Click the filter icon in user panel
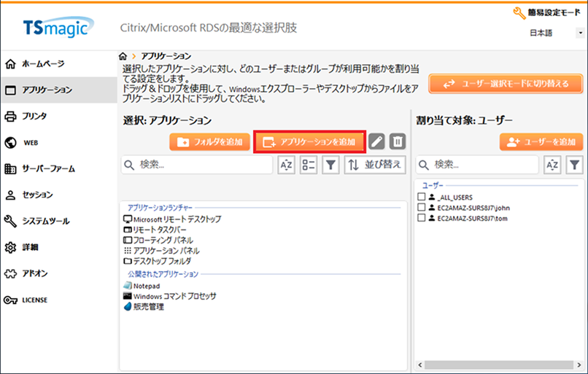 click(x=575, y=165)
